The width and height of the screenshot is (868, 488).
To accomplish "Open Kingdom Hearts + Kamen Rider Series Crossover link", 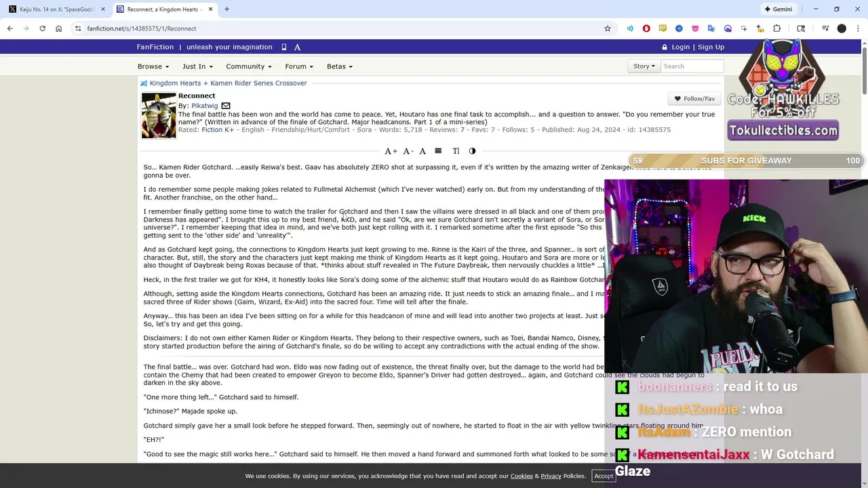I will click(x=228, y=83).
